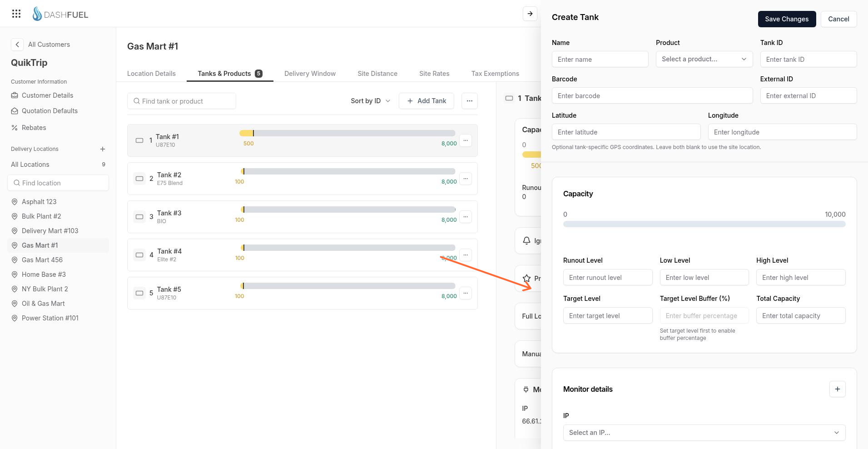
Task: Click the Barcode field
Action: tap(652, 95)
